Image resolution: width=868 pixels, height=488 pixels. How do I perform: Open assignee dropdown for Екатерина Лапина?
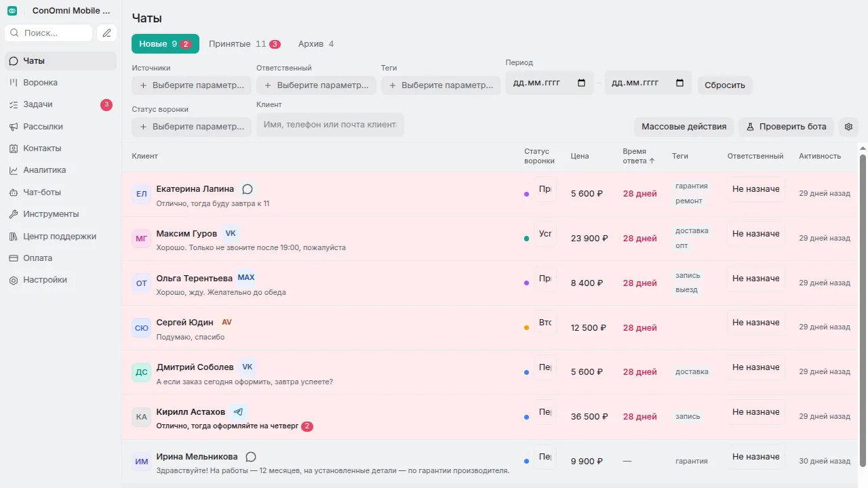click(756, 189)
